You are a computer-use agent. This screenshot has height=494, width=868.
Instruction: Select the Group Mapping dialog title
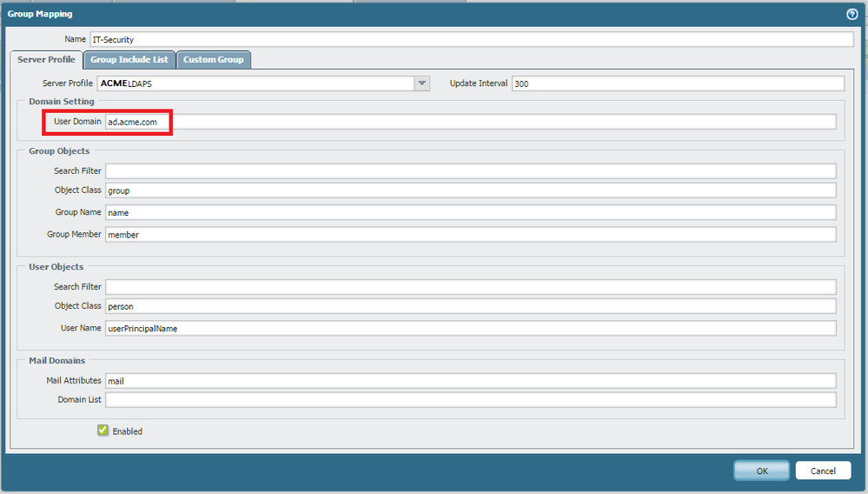click(40, 14)
